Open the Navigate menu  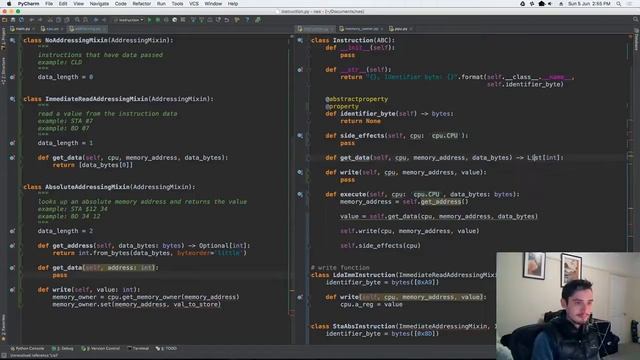pos(99,4)
